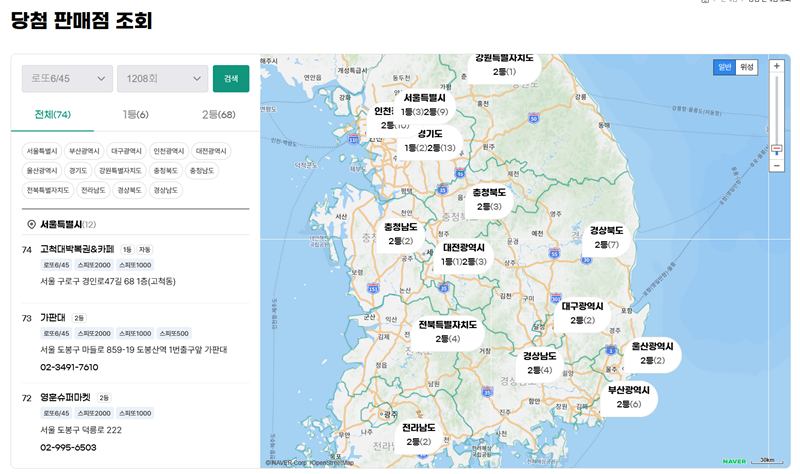Click the location pin icon beside 서울특별시(12)
Image resolution: width=800 pixels, height=474 pixels.
[31, 224]
